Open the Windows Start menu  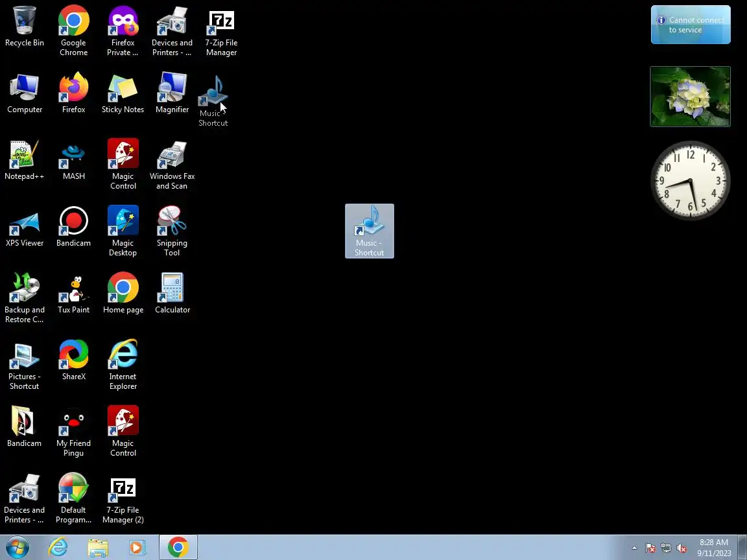point(17,547)
